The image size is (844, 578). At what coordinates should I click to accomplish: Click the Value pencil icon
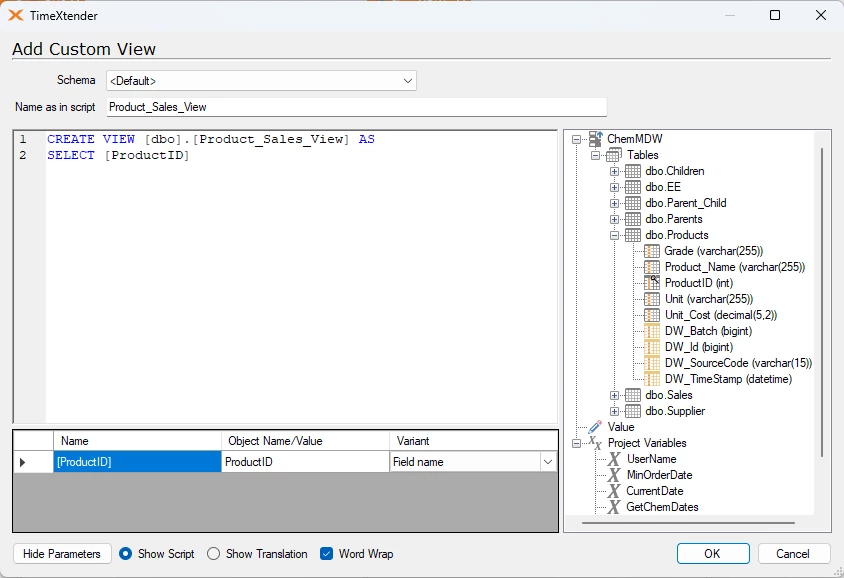(595, 427)
